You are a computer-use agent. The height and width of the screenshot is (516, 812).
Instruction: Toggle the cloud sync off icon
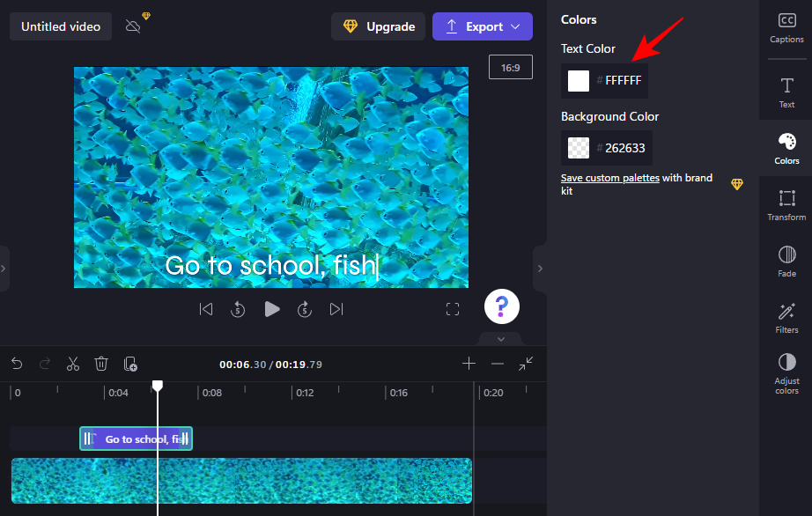(x=133, y=26)
